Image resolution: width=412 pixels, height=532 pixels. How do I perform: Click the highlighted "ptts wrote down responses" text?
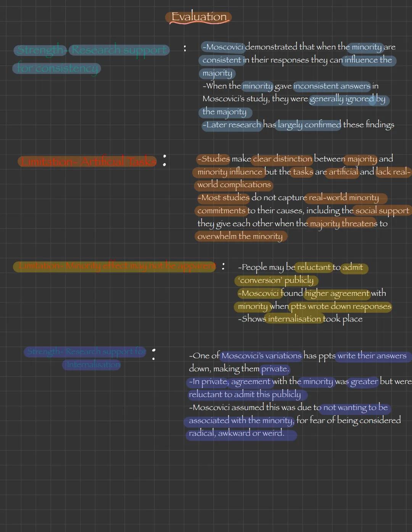341,306
